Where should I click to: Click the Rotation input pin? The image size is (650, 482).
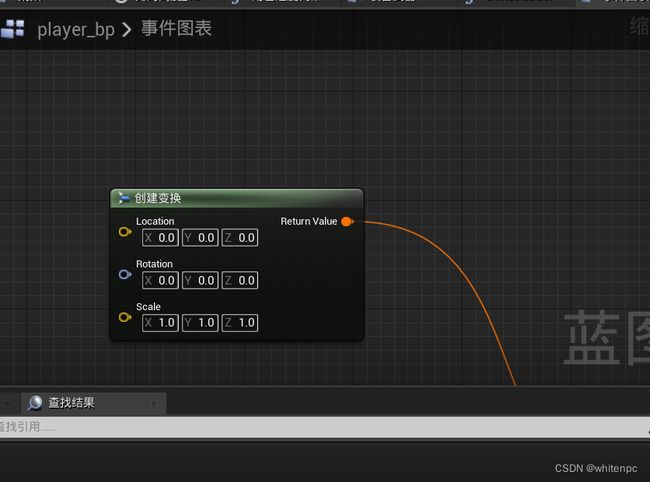point(125,274)
